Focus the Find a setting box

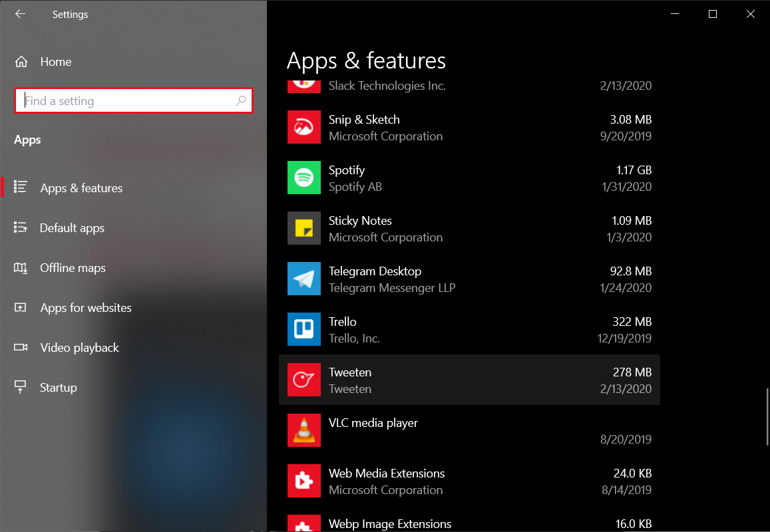(x=134, y=100)
